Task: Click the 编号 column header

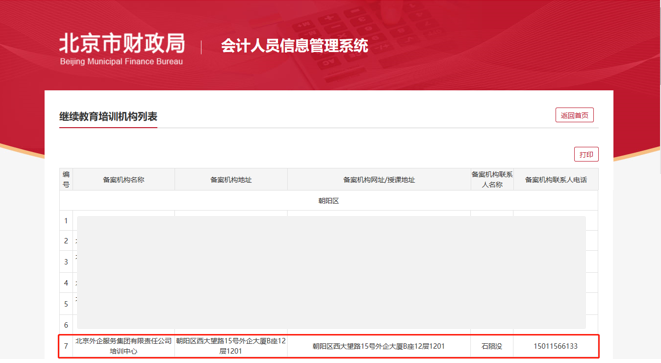Action: 66,180
